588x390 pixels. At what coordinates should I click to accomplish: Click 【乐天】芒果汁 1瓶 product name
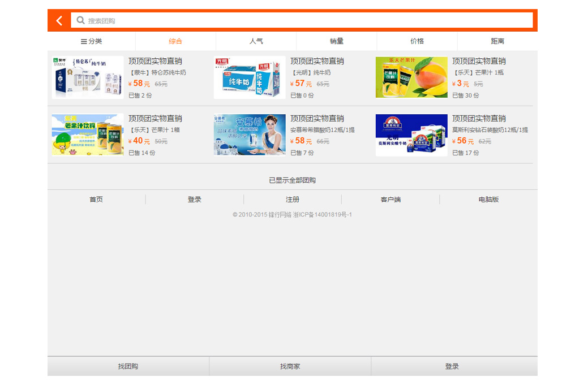click(478, 73)
